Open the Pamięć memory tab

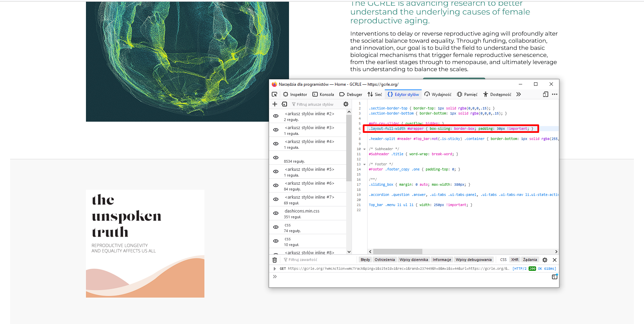[x=467, y=94]
